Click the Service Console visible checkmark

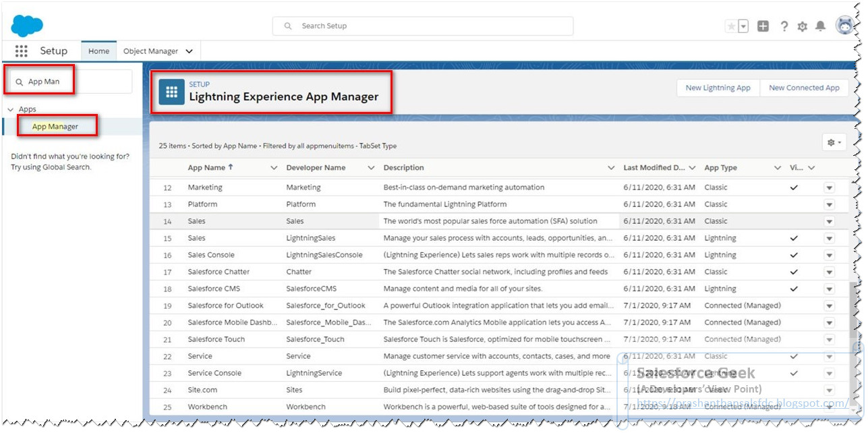794,373
